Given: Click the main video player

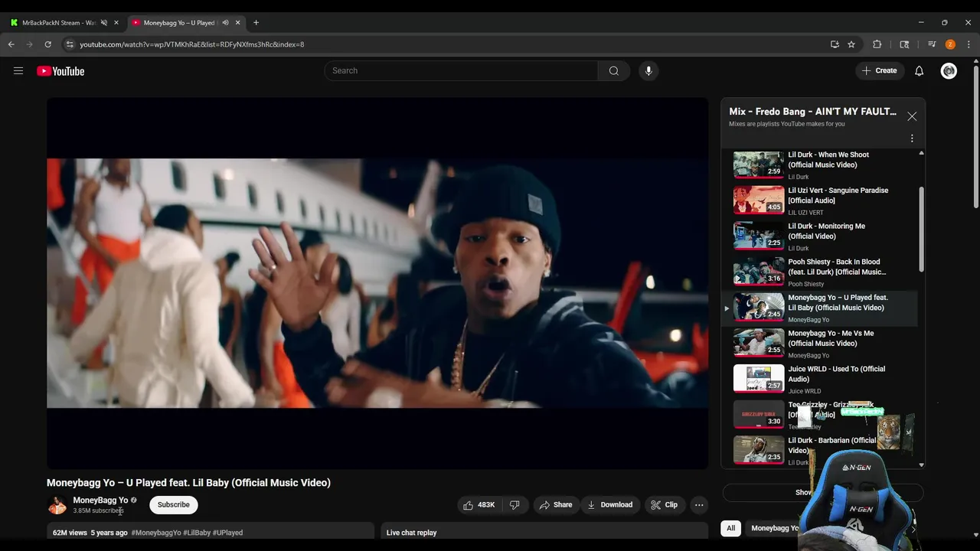Looking at the screenshot, I should [x=377, y=283].
